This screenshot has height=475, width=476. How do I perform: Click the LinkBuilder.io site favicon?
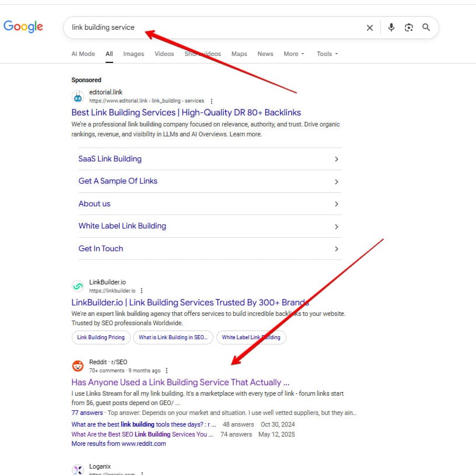point(78,286)
